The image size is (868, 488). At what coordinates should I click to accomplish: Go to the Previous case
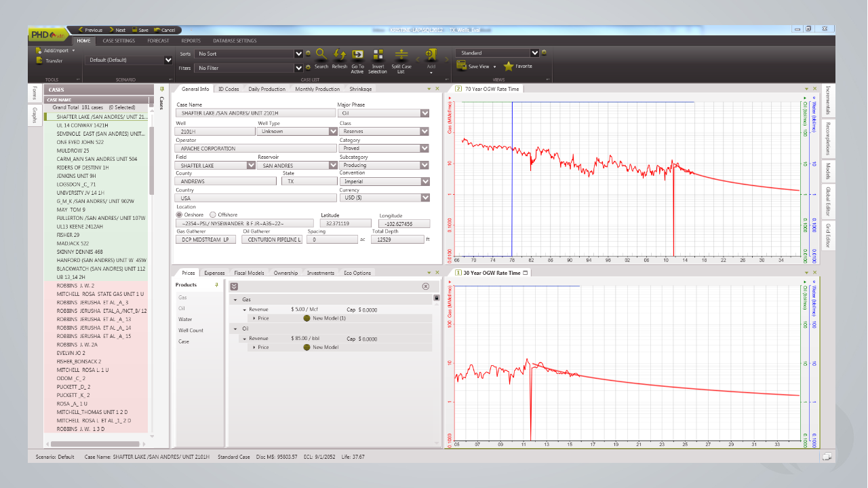pyautogui.click(x=90, y=31)
